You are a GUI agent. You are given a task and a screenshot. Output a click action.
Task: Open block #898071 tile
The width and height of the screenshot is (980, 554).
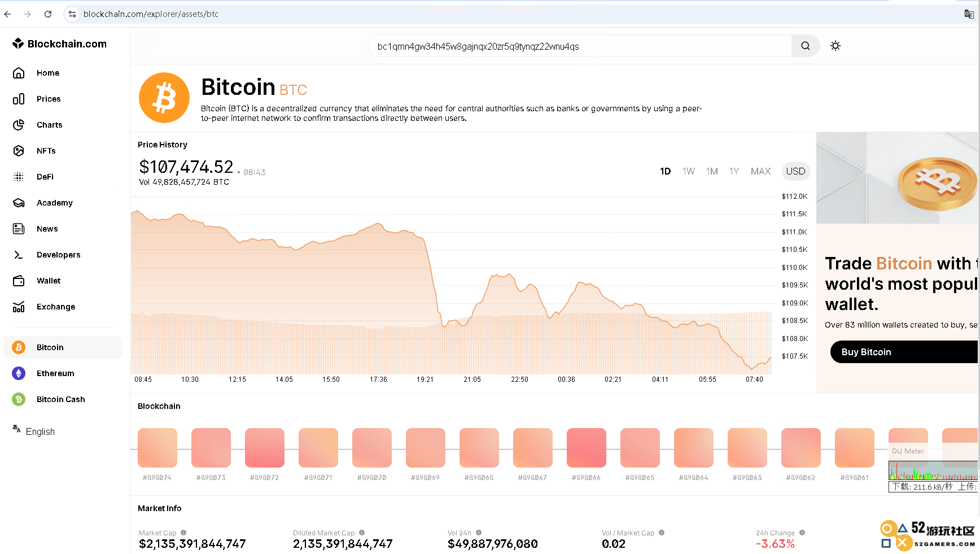[x=318, y=448]
